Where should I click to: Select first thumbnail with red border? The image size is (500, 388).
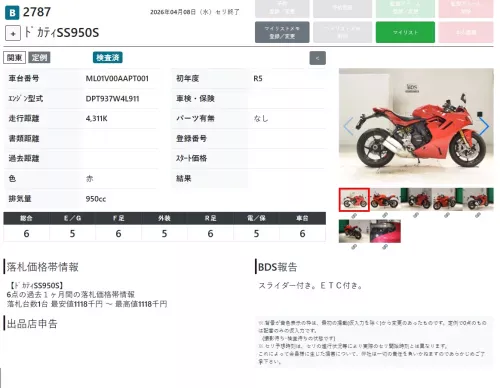354,200
